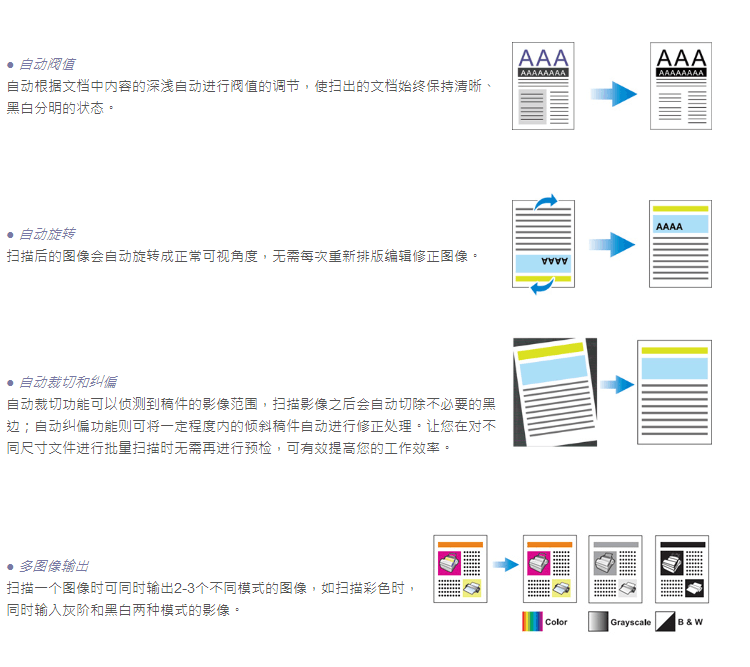Image resolution: width=750 pixels, height=667 pixels.
Task: Click the rainbow Color mode swatch
Action: (x=532, y=622)
